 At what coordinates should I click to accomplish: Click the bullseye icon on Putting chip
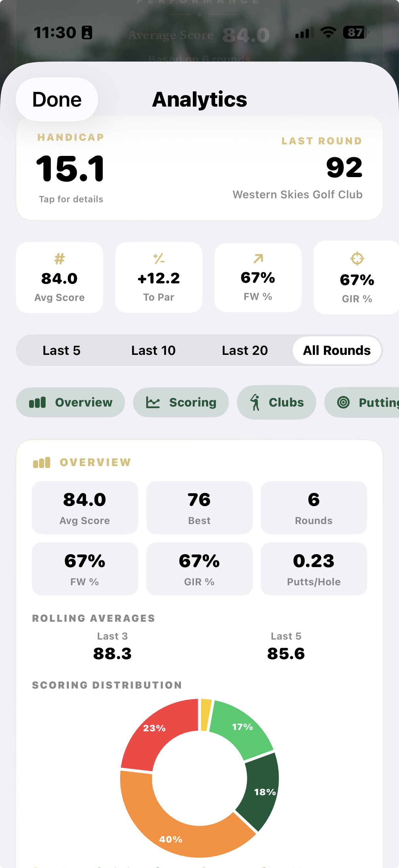[344, 402]
